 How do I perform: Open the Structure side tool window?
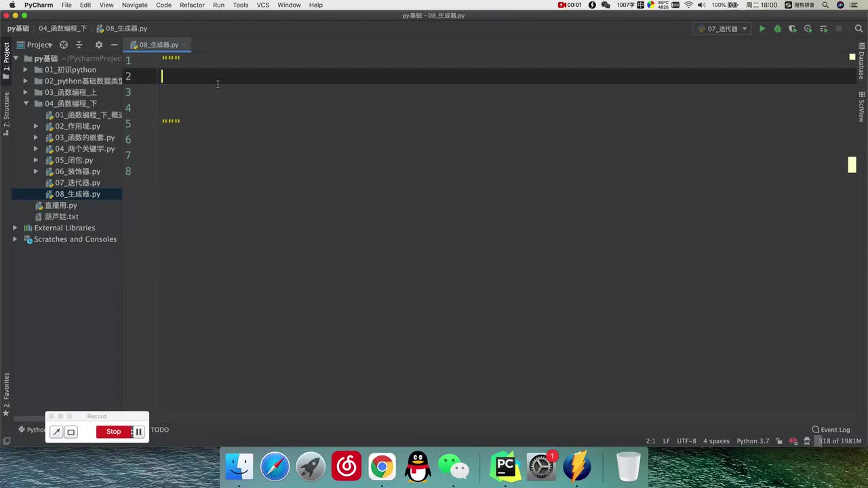click(x=6, y=114)
